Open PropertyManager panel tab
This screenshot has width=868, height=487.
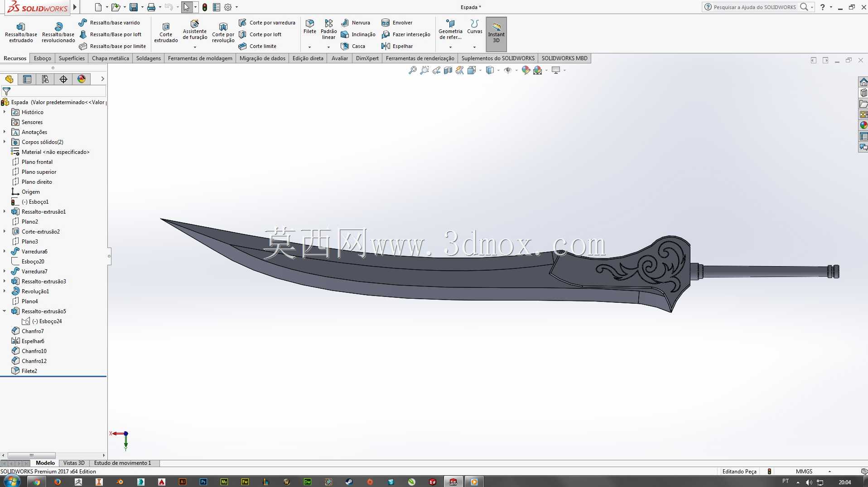click(27, 79)
